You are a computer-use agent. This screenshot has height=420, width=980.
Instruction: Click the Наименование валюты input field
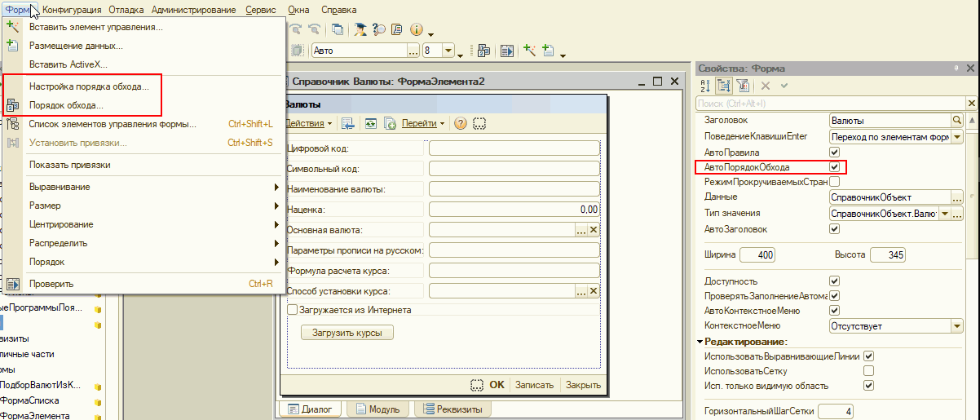tap(514, 188)
